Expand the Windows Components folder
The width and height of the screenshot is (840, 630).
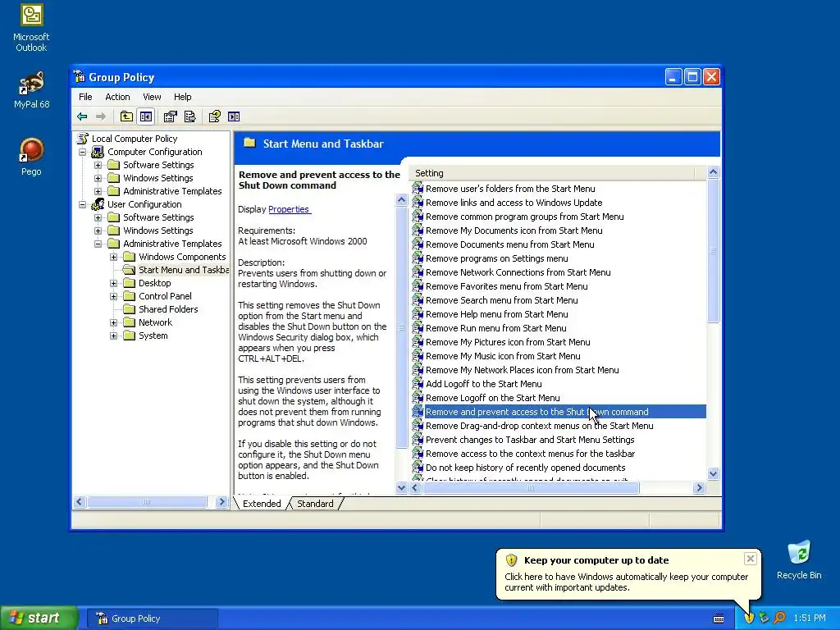tap(113, 257)
